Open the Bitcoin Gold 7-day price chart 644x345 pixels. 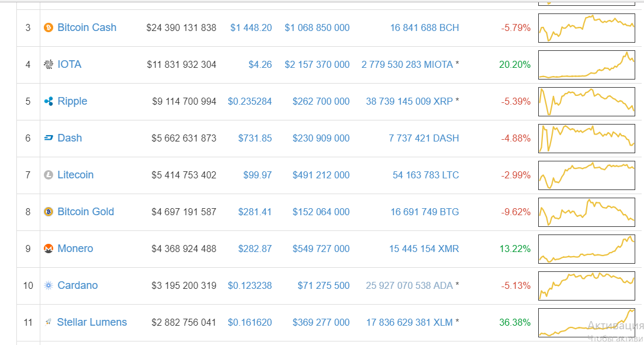(x=586, y=212)
